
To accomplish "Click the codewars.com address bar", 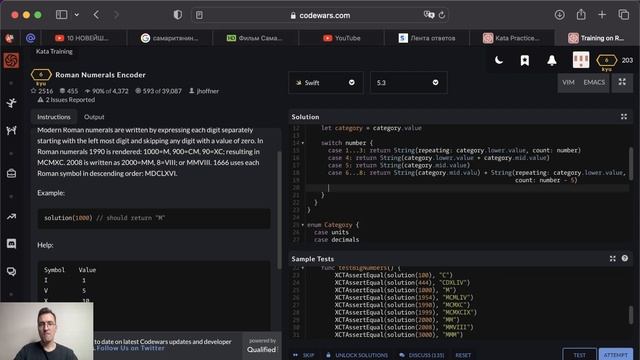I will tap(320, 15).
